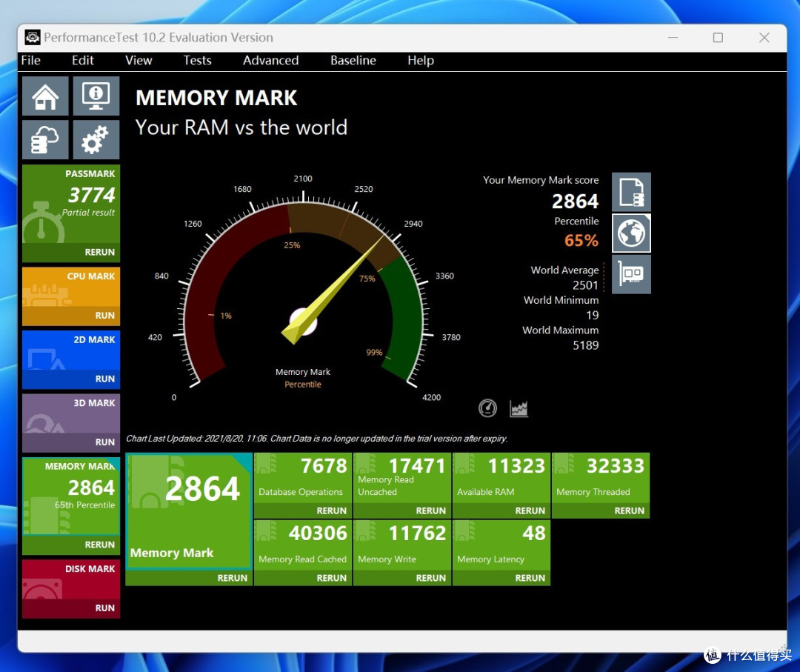
Task: Open the File menu
Action: (30, 60)
